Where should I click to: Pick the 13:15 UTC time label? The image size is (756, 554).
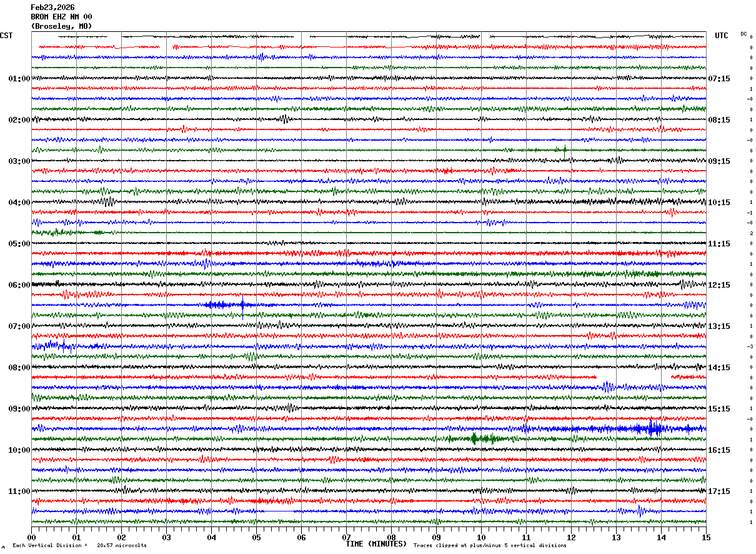[719, 326]
